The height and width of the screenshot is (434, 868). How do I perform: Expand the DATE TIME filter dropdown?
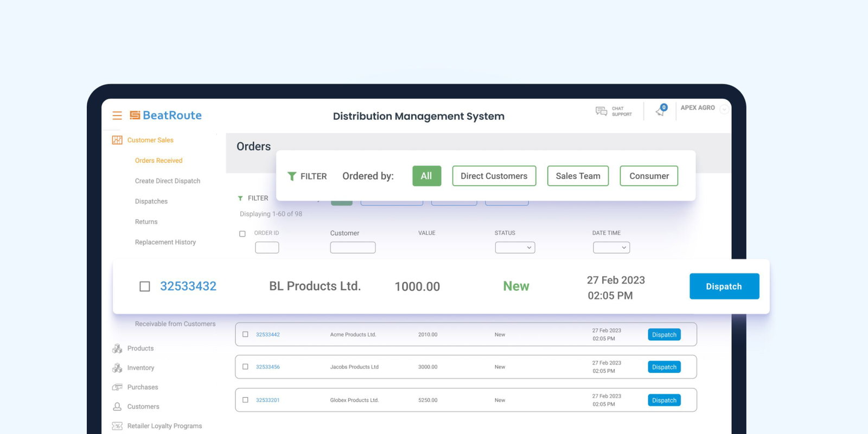coord(611,248)
